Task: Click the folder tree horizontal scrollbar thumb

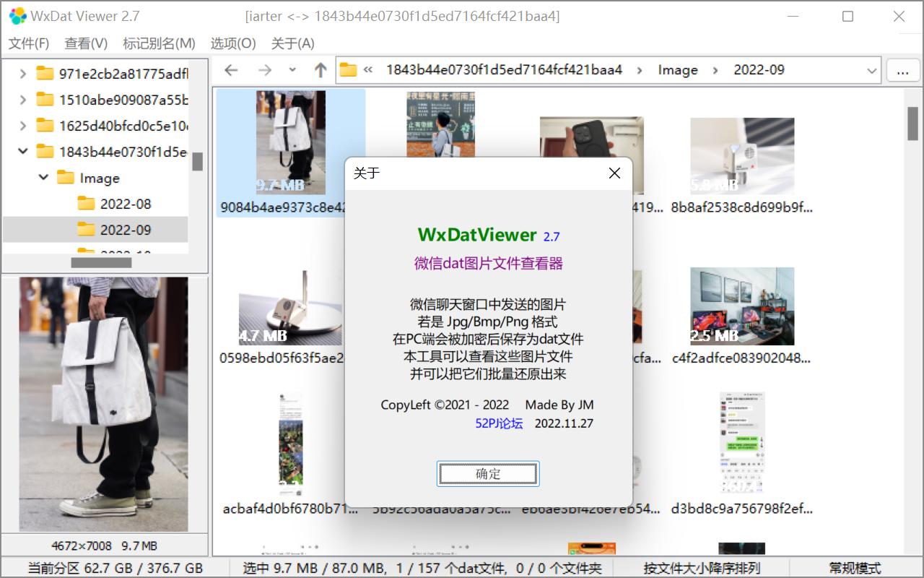Action: click(x=101, y=263)
